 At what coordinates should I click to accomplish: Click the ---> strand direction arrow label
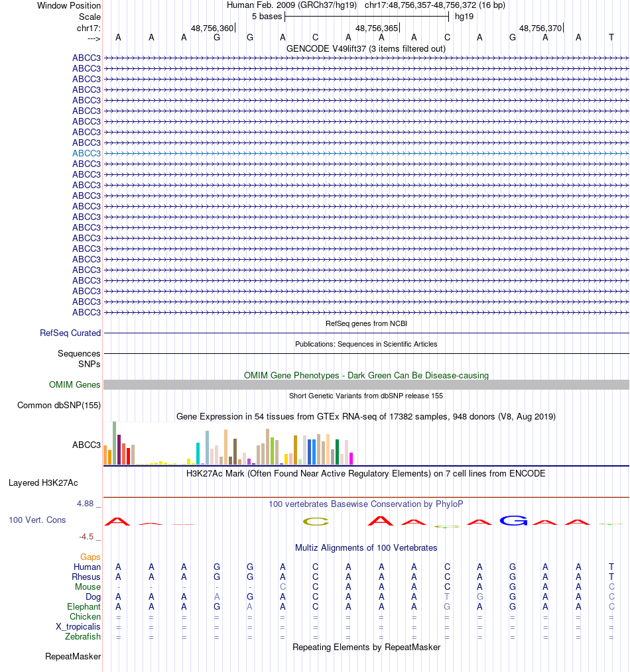click(x=94, y=38)
